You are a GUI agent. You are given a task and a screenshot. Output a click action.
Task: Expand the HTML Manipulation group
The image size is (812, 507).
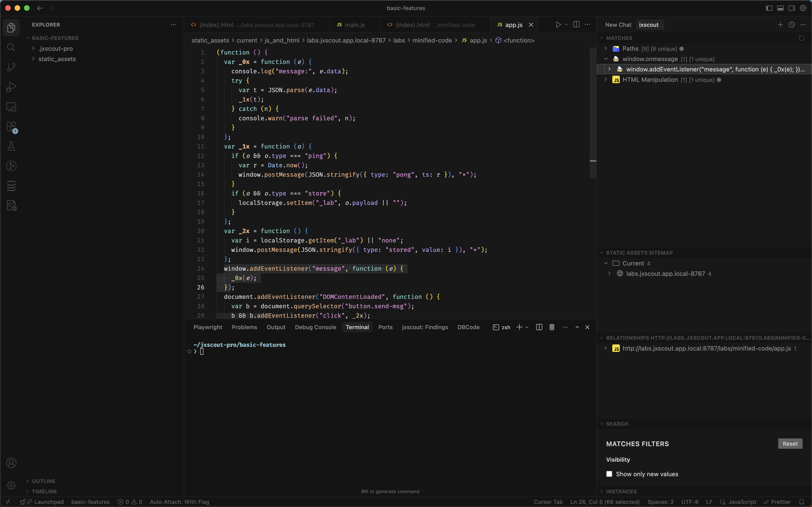click(606, 79)
